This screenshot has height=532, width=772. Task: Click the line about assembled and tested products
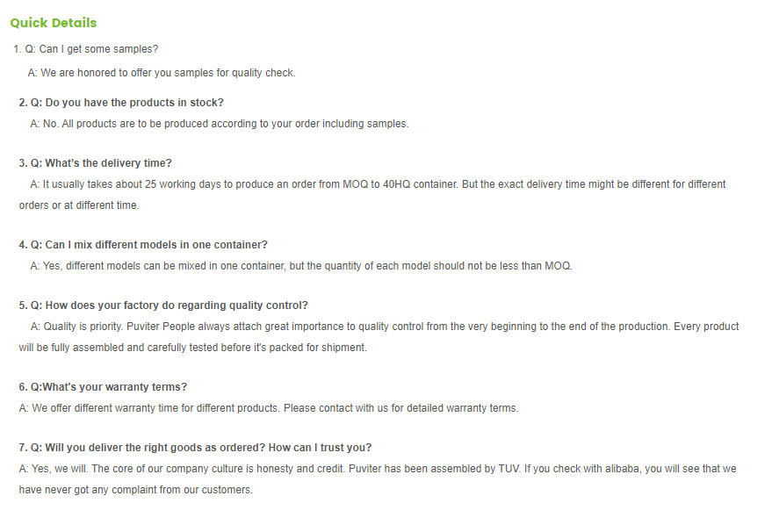coord(193,348)
